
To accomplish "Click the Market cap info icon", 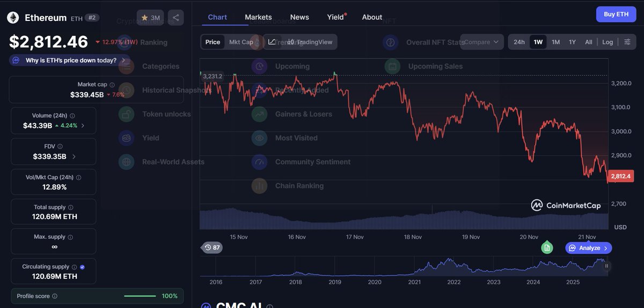I will click(x=112, y=85).
